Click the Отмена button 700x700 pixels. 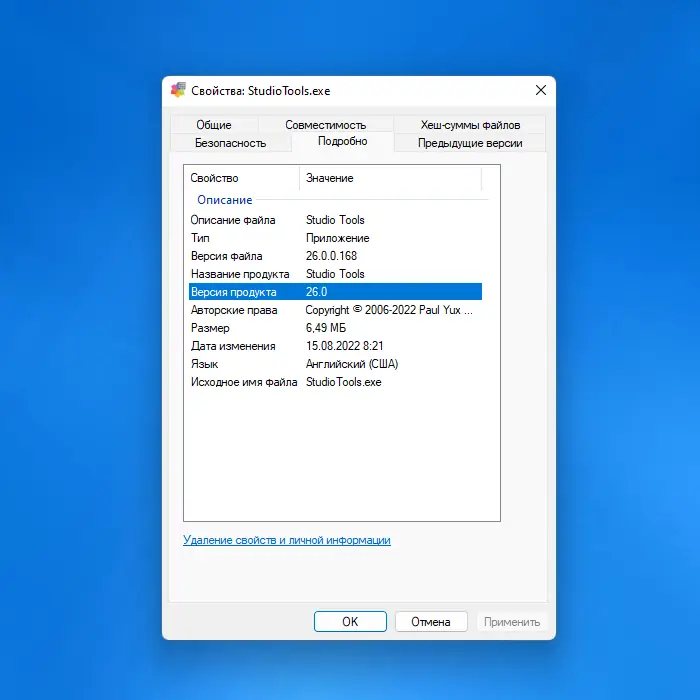point(431,621)
